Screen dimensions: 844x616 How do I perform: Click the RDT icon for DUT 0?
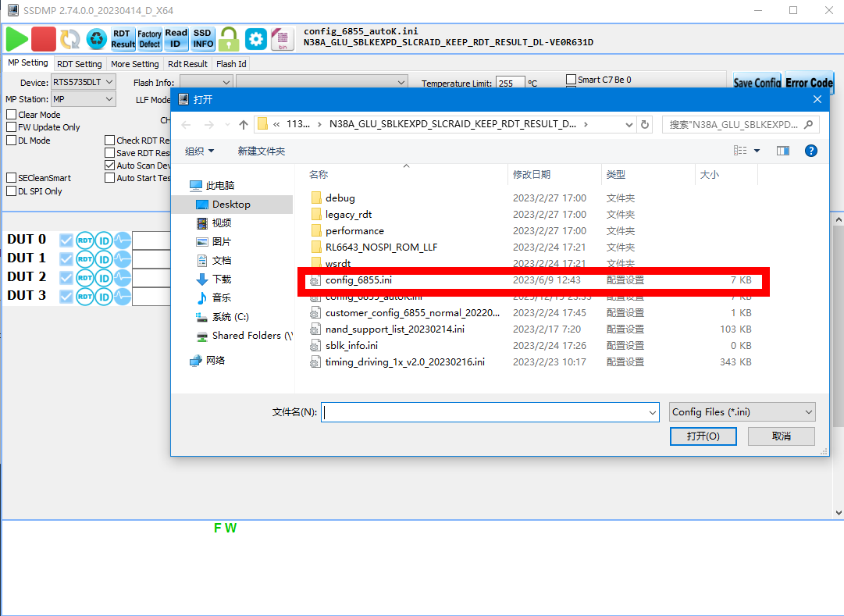[x=85, y=240]
